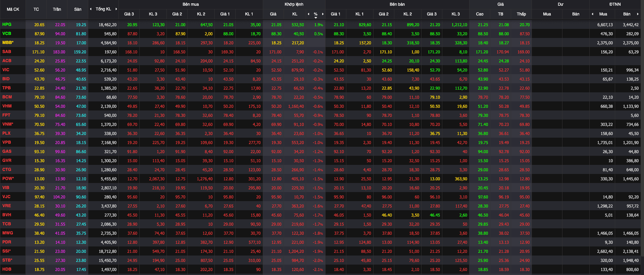644x275 pixels.
Task: Open the VJC stock symbol
Action: pos(6,197)
